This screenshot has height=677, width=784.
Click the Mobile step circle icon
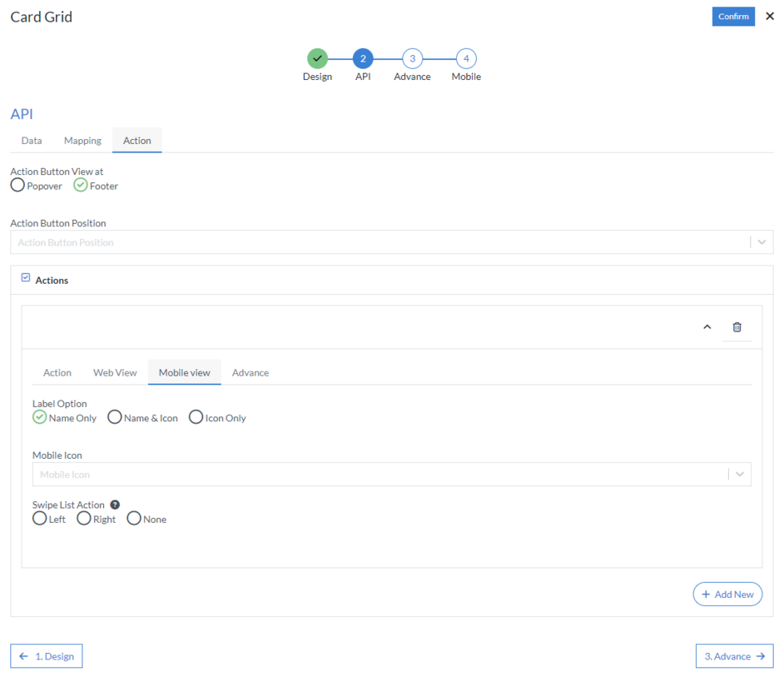(x=465, y=59)
